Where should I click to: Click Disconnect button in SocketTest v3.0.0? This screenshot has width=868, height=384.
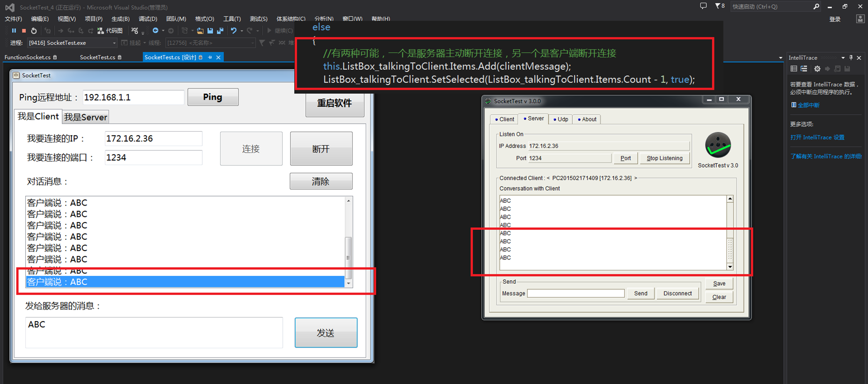[x=677, y=294]
